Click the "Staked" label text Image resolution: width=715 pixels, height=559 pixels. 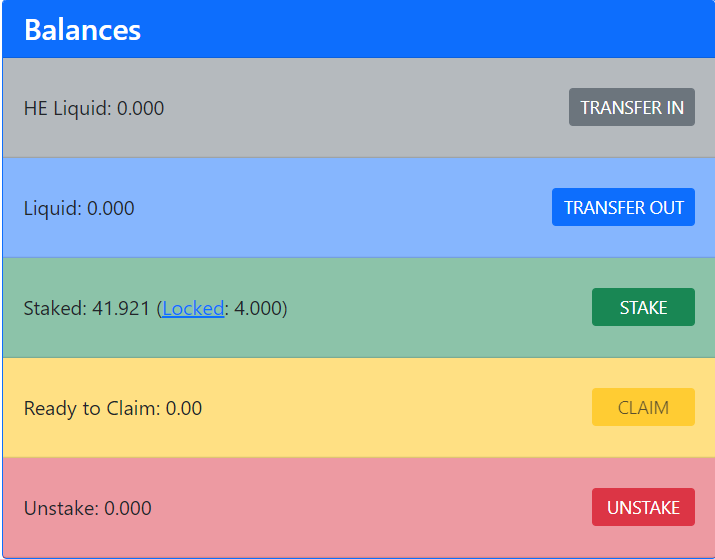52,309
